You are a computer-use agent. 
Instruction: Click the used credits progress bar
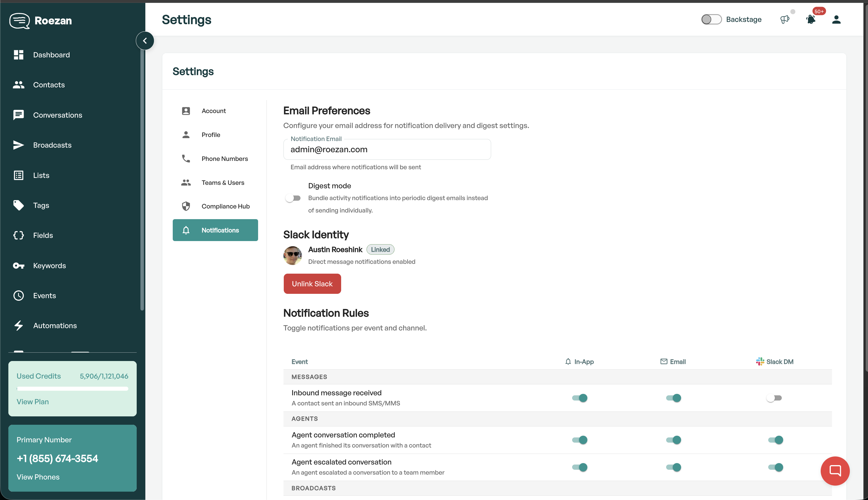(x=72, y=389)
